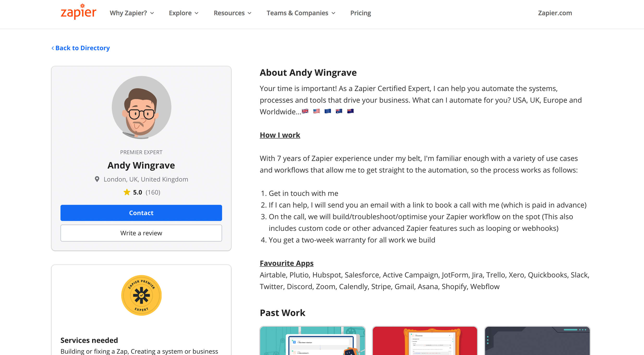
Task: Go to the Pricing page
Action: 360,13
